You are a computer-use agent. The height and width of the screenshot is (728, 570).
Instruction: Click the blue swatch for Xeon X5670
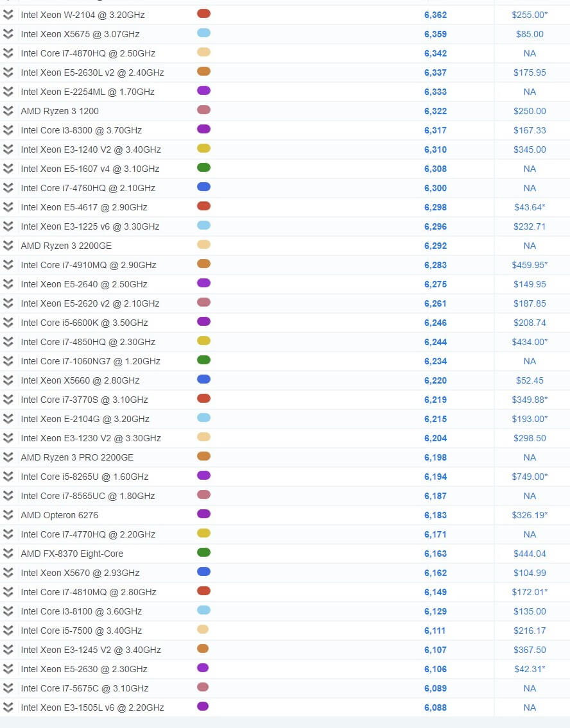(203, 571)
